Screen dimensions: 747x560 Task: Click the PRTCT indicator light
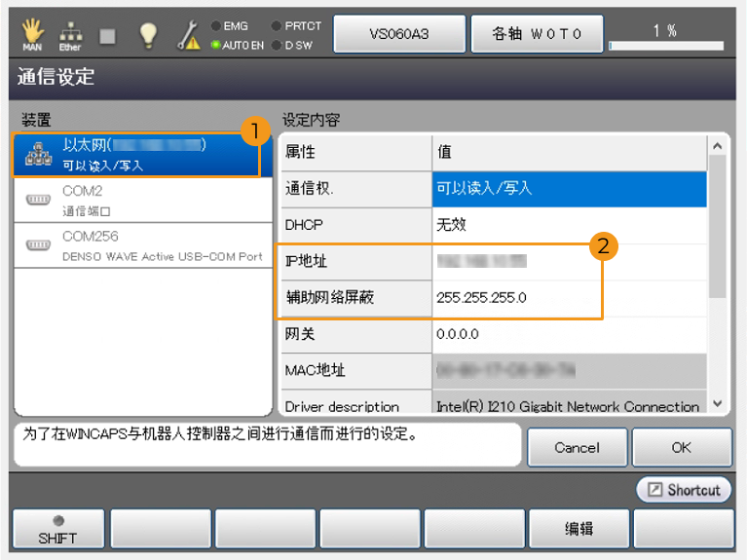[277, 25]
